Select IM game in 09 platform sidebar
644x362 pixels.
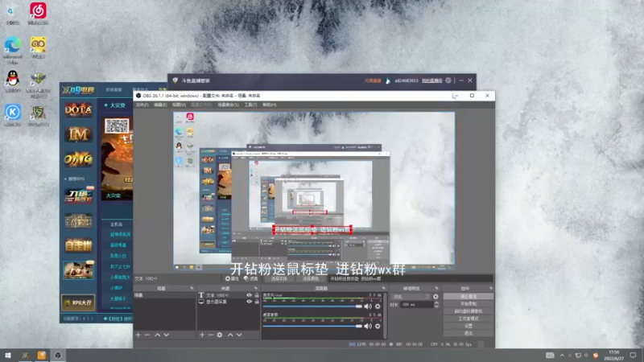point(78,134)
